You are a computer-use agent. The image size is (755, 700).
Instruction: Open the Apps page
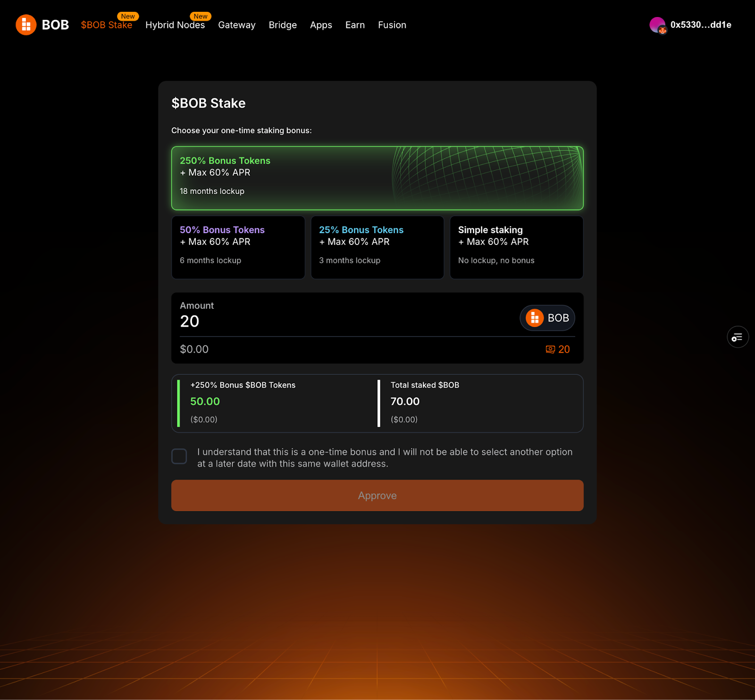(321, 25)
